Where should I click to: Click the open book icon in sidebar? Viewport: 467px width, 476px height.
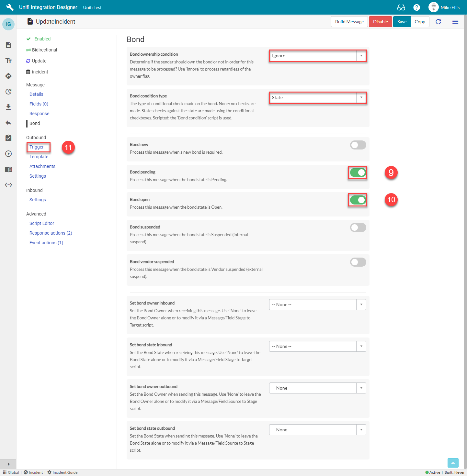[x=8, y=170]
